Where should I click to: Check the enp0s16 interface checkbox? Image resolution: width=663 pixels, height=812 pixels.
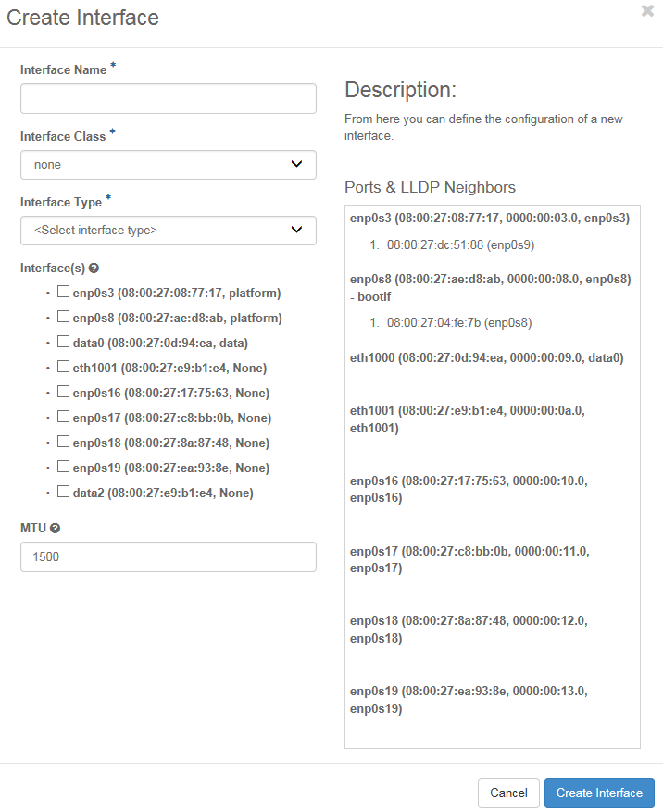click(x=63, y=392)
